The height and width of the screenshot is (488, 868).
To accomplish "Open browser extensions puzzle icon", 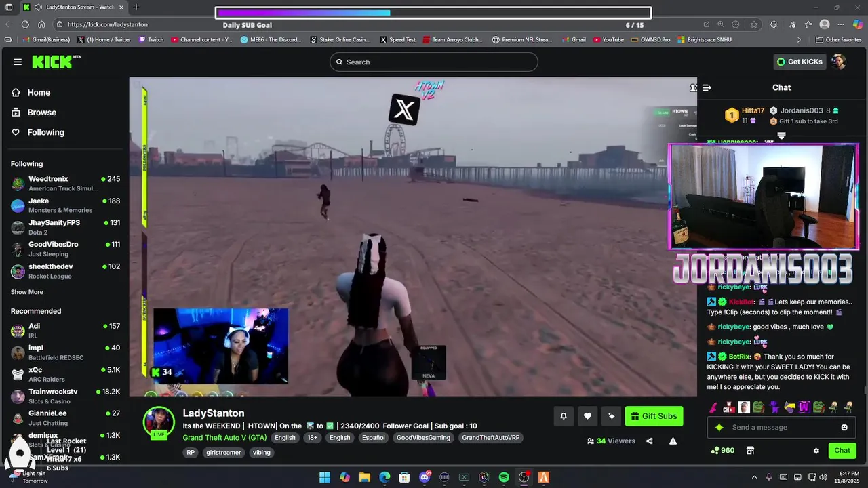I will coord(774,24).
